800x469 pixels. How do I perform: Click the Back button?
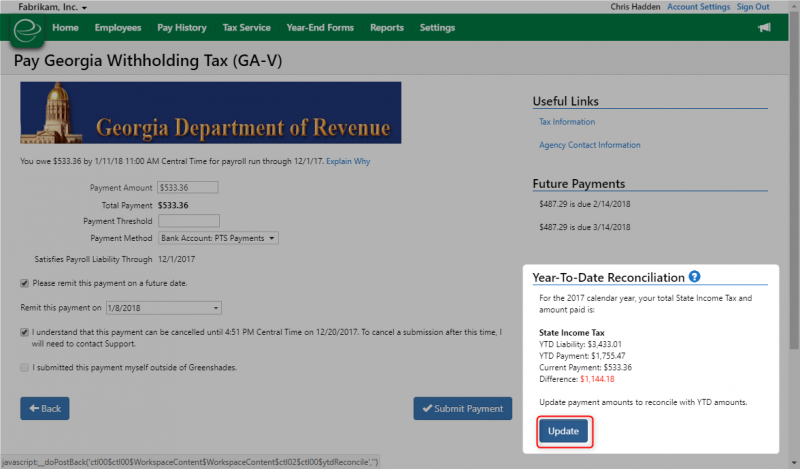[x=45, y=409]
